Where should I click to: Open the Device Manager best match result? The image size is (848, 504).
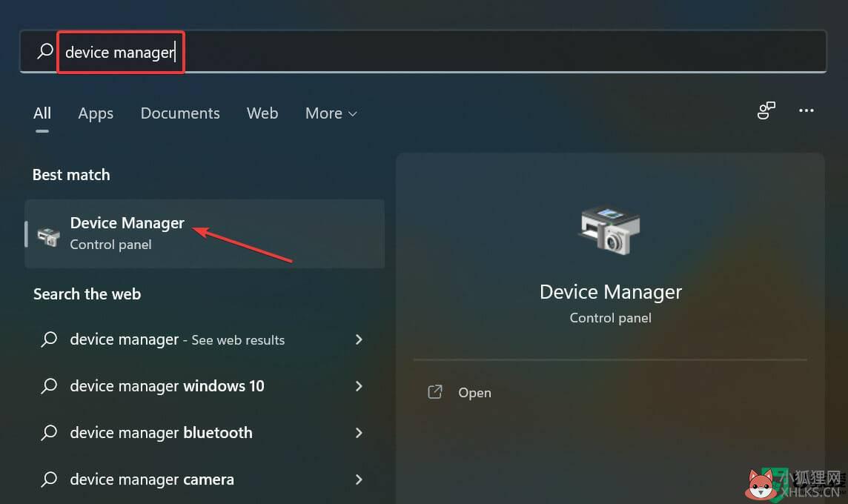click(205, 233)
